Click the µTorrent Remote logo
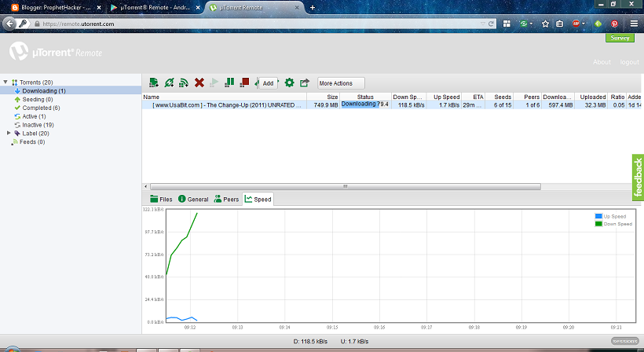This screenshot has width=644, height=352. [x=56, y=51]
